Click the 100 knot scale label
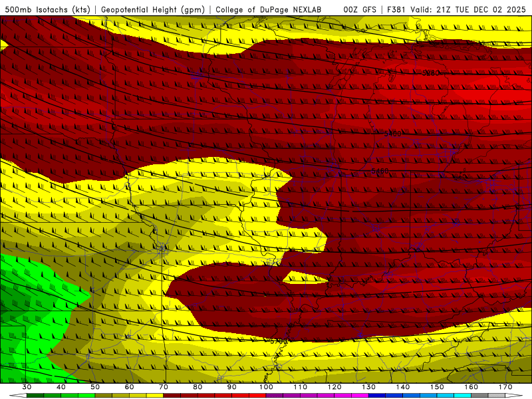 267,387
